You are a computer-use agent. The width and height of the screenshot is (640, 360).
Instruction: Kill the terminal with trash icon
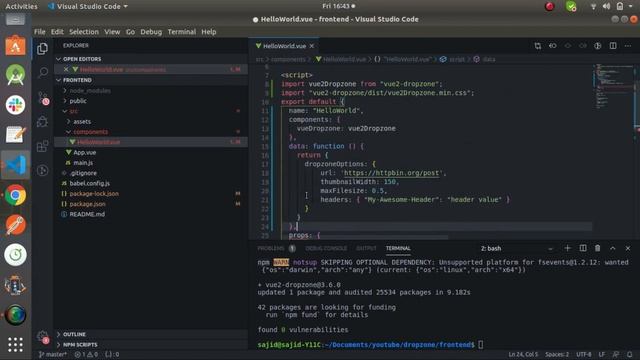coord(598,248)
